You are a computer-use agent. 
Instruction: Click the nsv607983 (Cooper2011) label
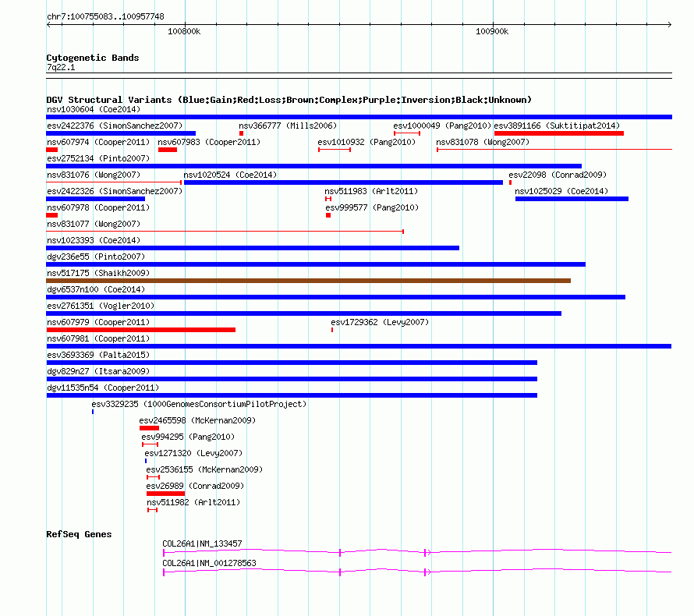pyautogui.click(x=209, y=142)
